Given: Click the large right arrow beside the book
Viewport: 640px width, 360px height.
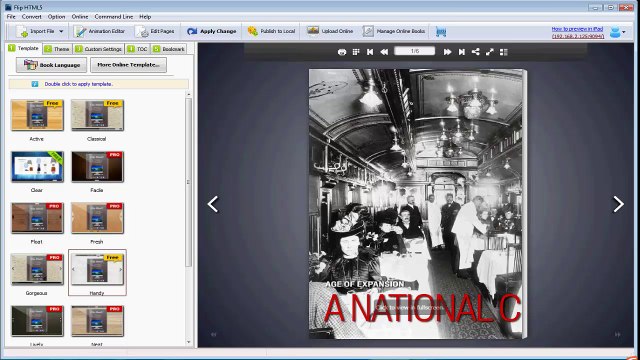Looking at the screenshot, I should coord(618,204).
